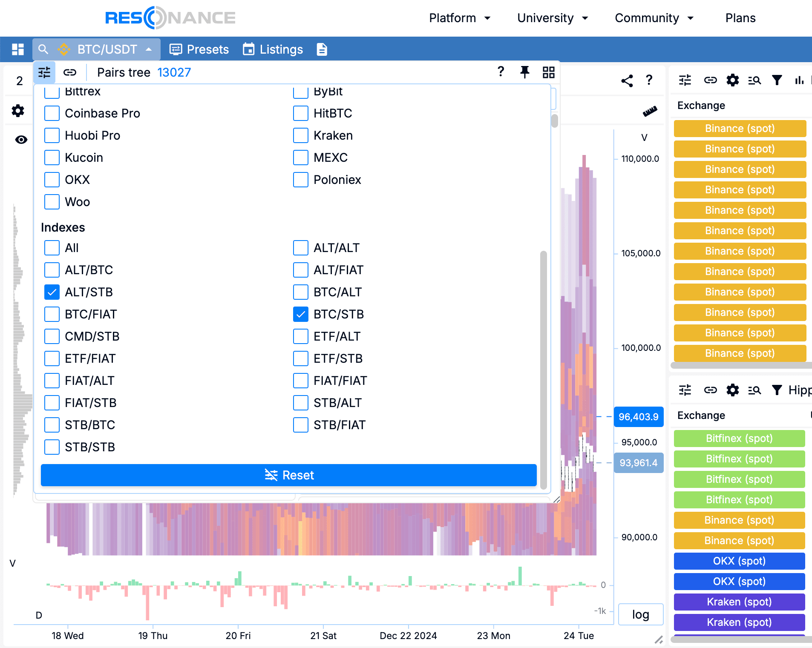Click list search icon in lower Exchange panel
The height and width of the screenshot is (648, 812).
tap(755, 390)
